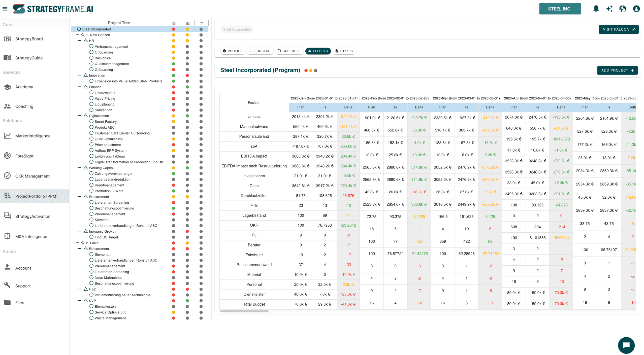This screenshot has height=355, width=644.
Task: Collapse the HR branch
Action: (79, 41)
